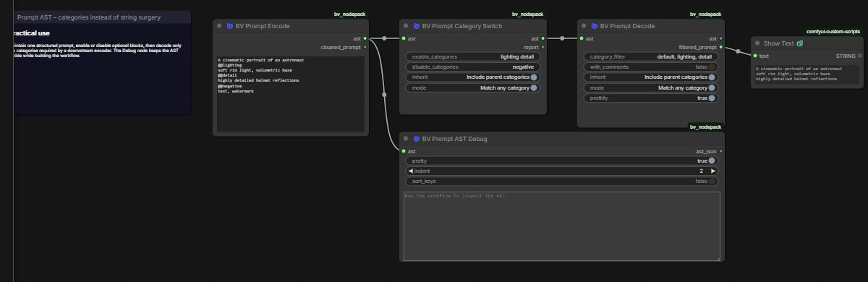Collapse the BV Prompt AST Debug node dot
Screen dimensions: 868x282
(407, 139)
